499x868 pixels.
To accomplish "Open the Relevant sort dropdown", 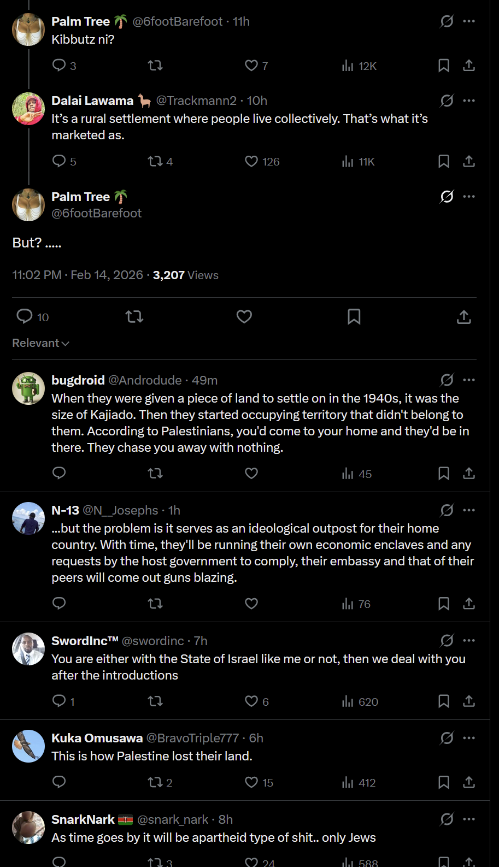I will click(40, 343).
